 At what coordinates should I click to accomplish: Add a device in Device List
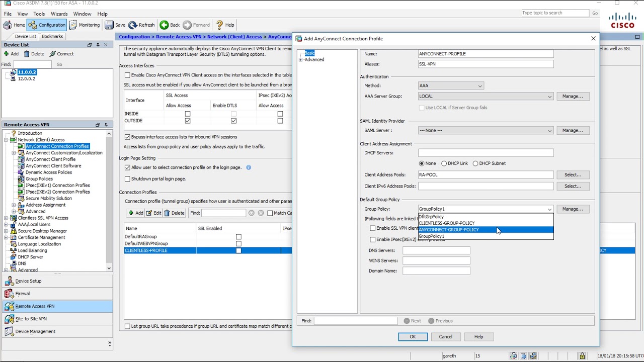tap(11, 54)
